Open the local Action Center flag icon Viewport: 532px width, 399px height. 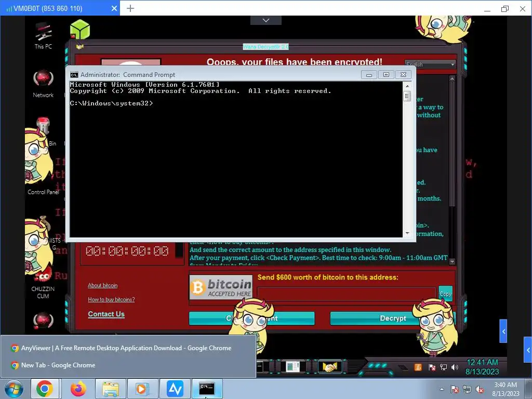point(454,389)
